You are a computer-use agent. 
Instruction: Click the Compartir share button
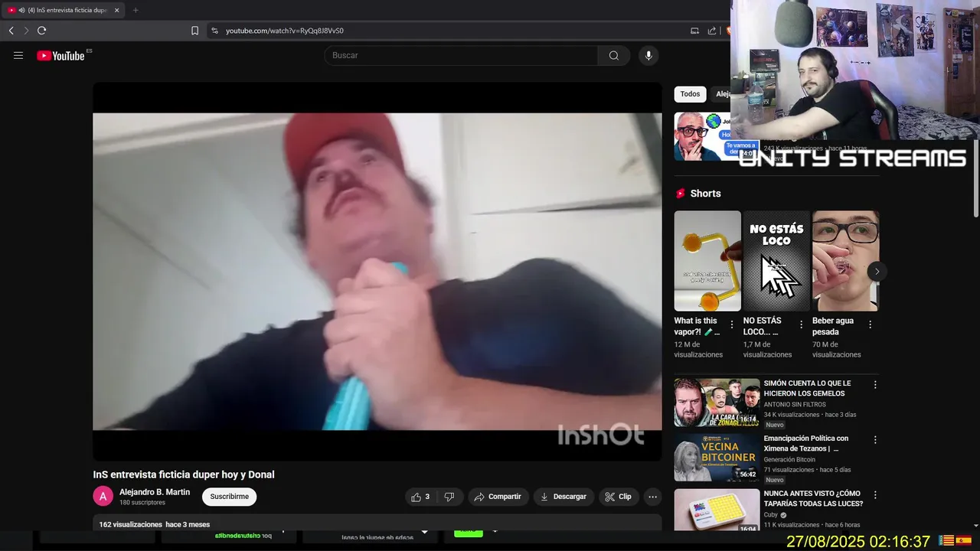click(x=498, y=497)
